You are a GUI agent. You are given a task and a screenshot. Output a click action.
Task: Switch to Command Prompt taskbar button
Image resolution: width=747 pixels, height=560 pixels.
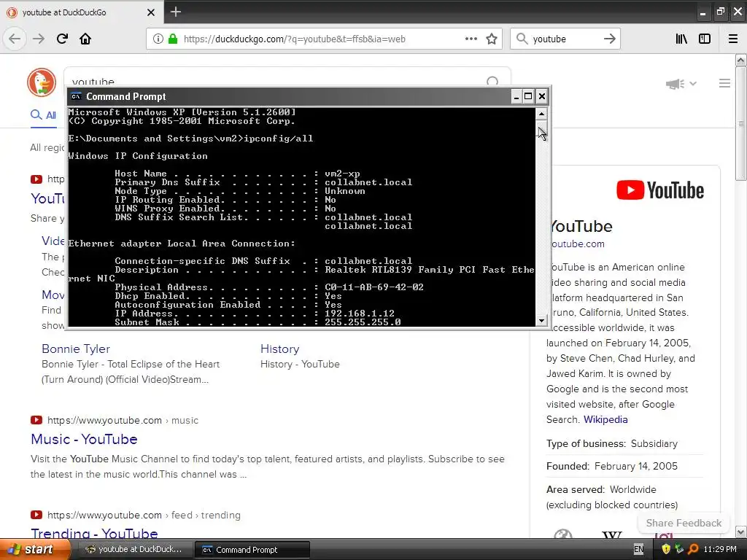(252, 550)
